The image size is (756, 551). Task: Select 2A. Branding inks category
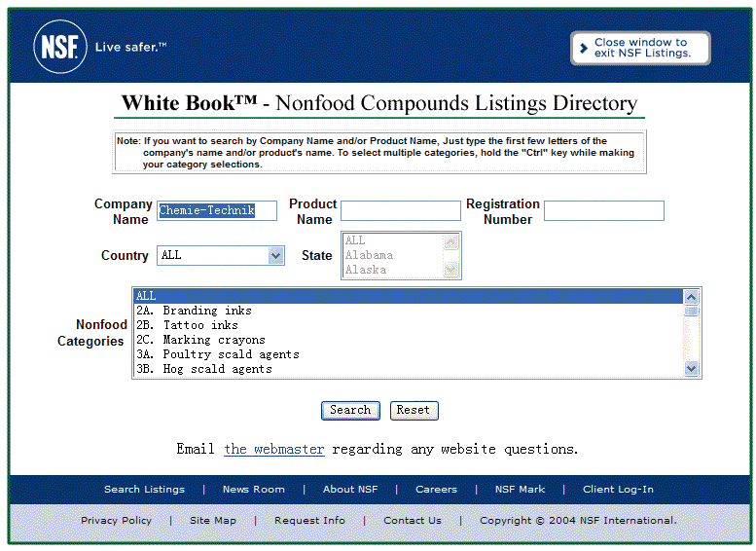(408, 311)
